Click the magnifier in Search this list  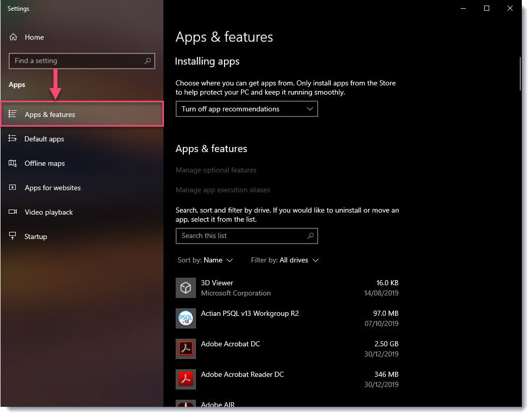(x=311, y=236)
